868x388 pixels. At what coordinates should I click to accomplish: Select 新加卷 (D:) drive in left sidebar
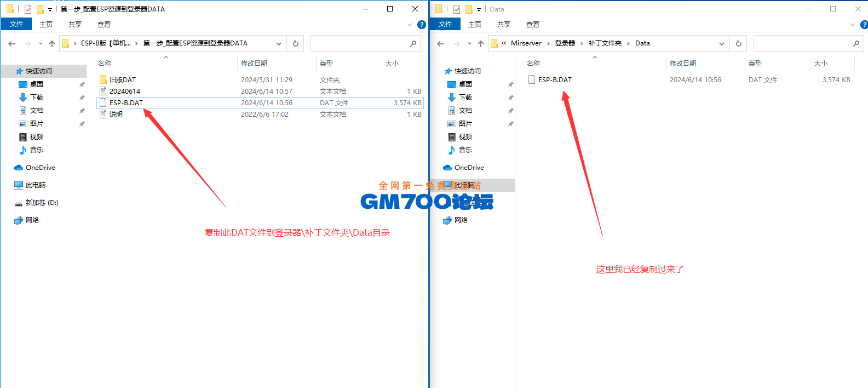point(42,203)
